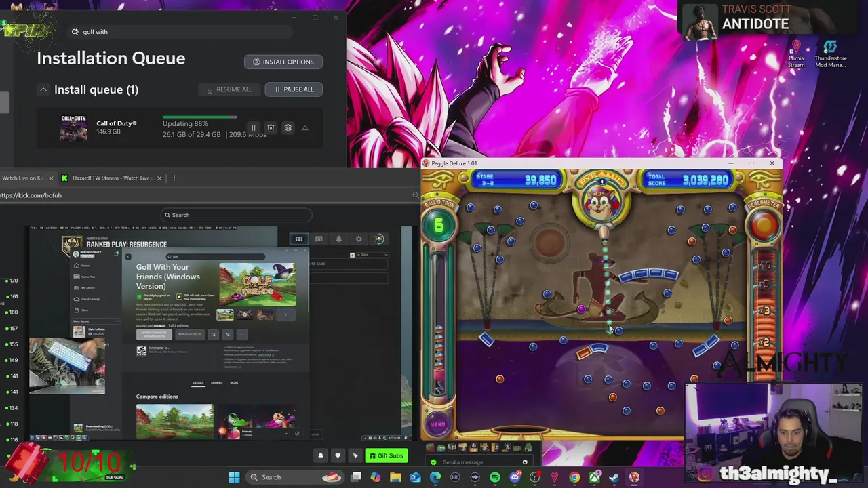Screen dimensions: 868x488
Task: Open Lumia Stream desktop shortcut
Action: [796, 54]
